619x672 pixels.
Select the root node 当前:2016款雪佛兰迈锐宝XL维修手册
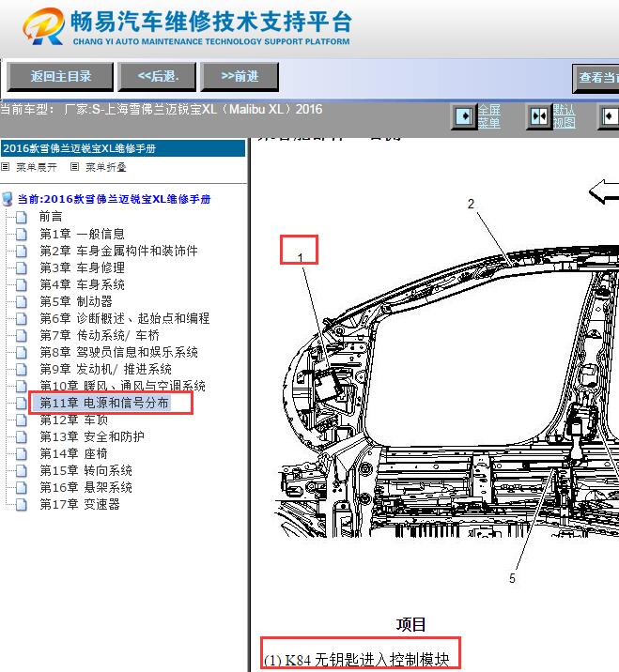114,199
